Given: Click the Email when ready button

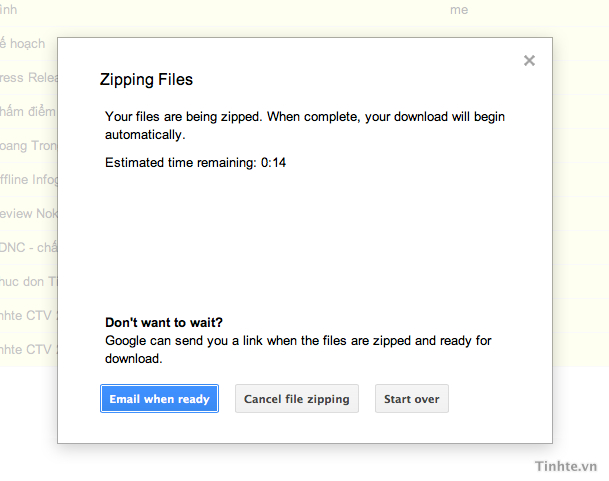Looking at the screenshot, I should [159, 399].
